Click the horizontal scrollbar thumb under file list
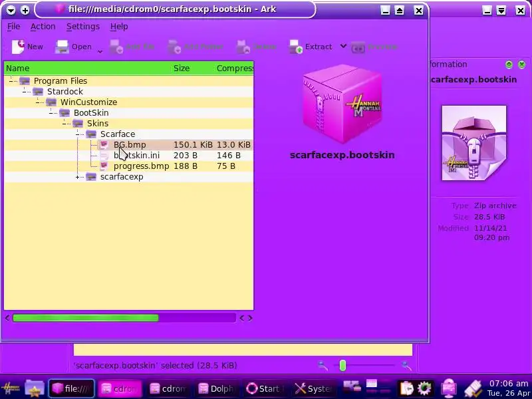The height and width of the screenshot is (399, 532). [86, 319]
